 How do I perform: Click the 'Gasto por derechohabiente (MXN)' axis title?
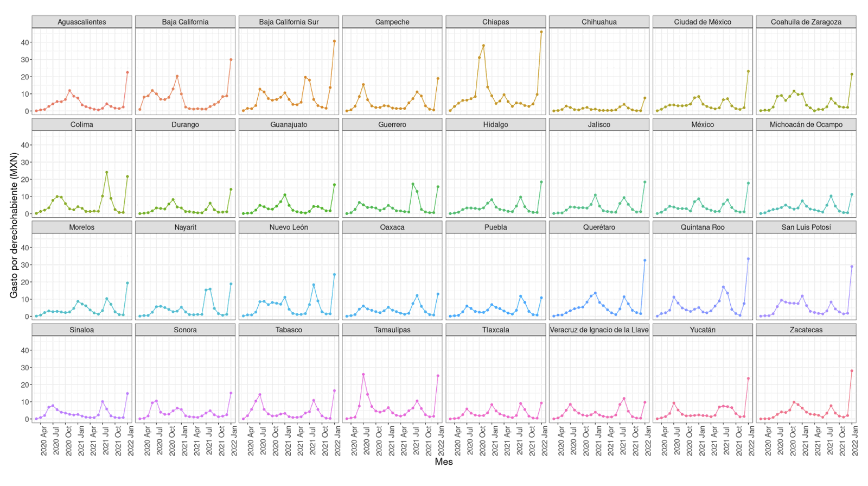coord(14,225)
